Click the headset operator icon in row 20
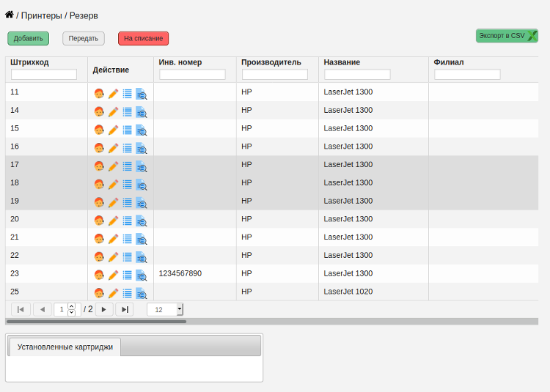550x392 pixels. point(99,221)
